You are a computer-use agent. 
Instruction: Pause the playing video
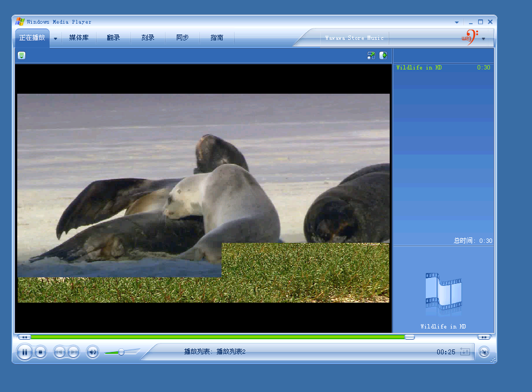pyautogui.click(x=24, y=352)
